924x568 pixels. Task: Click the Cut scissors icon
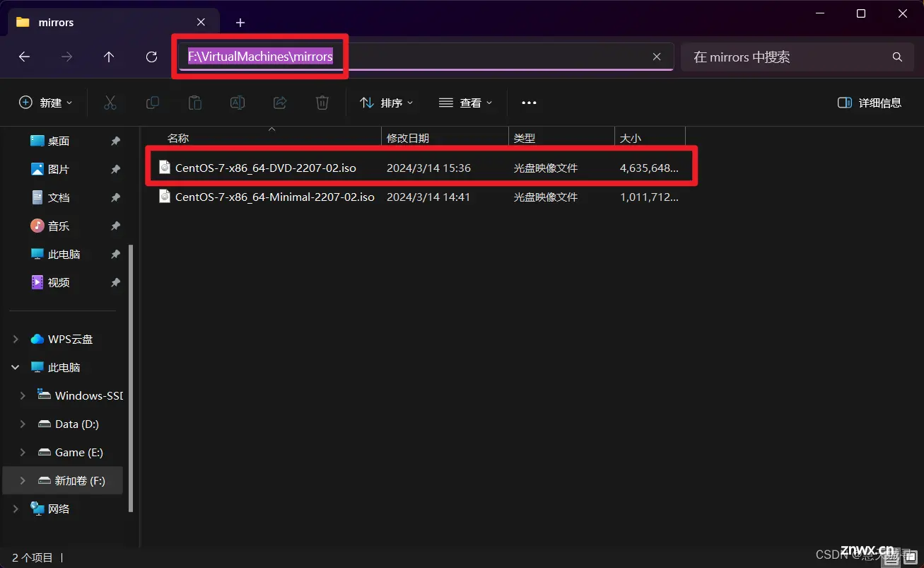point(110,103)
